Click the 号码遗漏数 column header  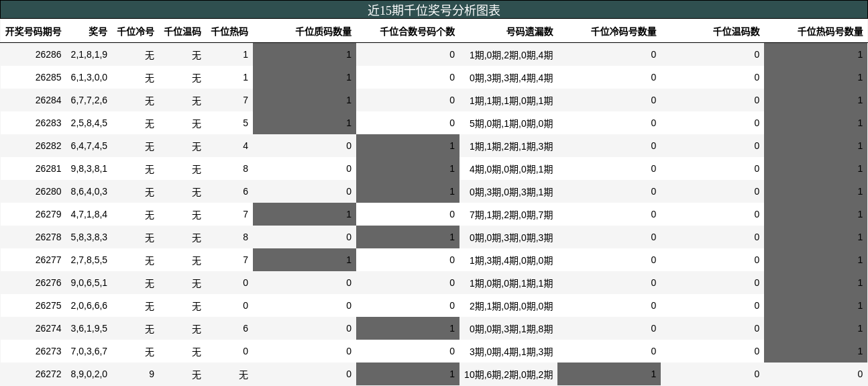click(x=530, y=32)
